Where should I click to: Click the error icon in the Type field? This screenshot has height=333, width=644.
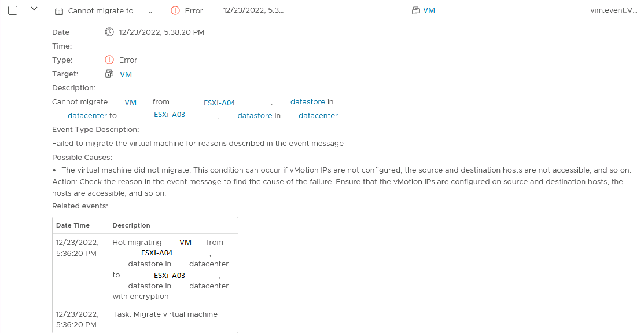coord(109,60)
